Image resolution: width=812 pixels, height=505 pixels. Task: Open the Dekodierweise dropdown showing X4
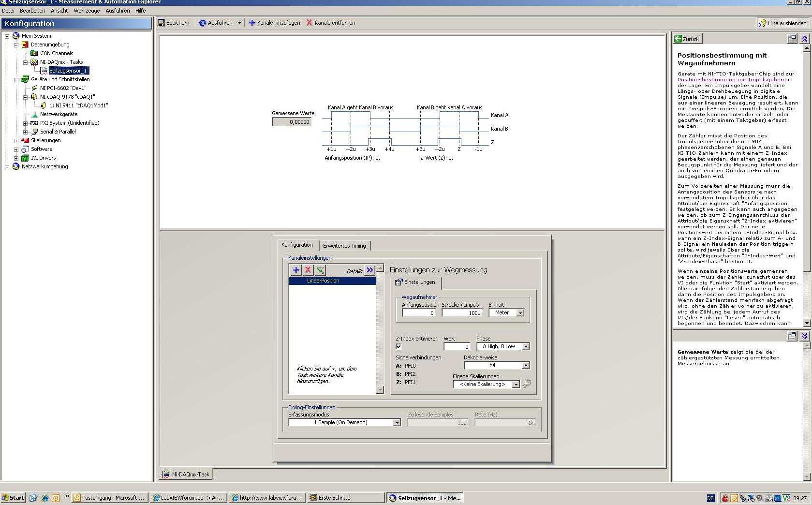click(526, 365)
